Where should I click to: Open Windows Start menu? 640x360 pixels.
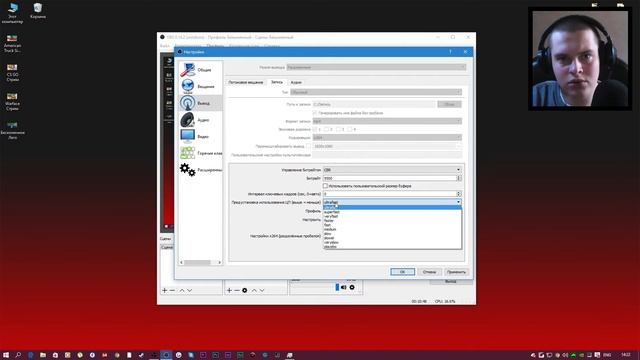[x=6, y=355]
